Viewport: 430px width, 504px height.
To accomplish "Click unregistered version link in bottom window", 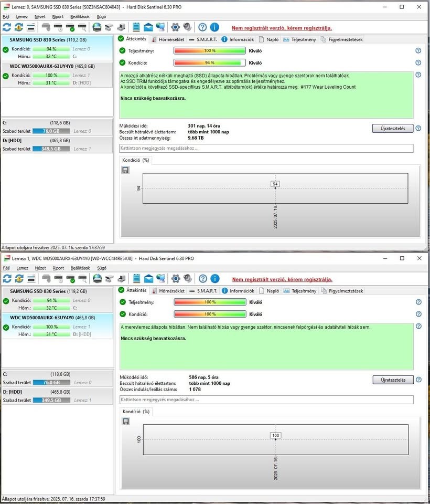I will pyautogui.click(x=282, y=279).
